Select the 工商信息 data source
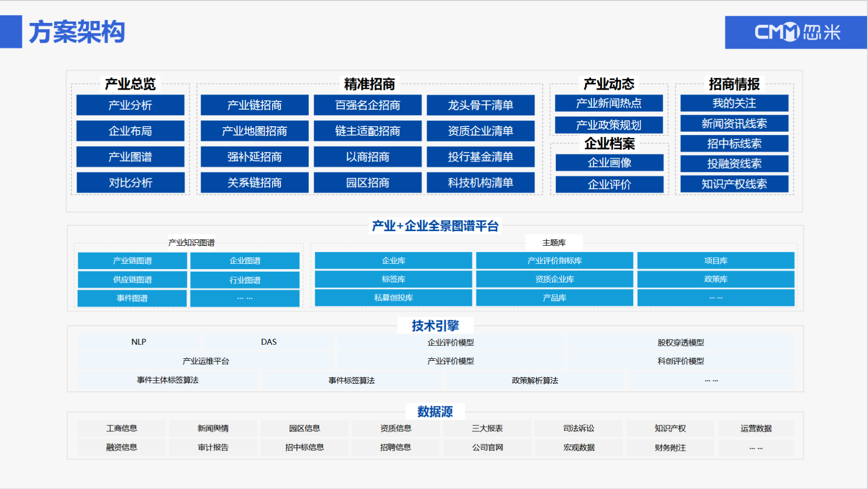The image size is (868, 489). (x=121, y=428)
